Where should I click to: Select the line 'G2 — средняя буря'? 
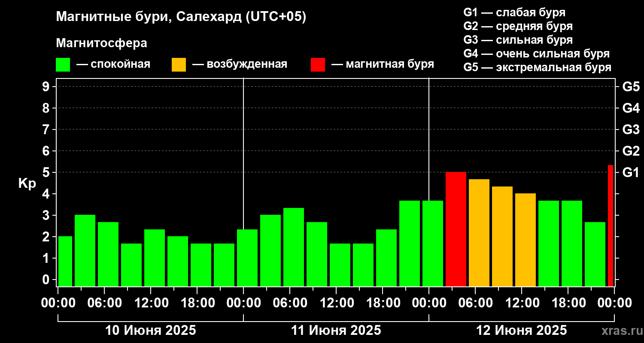[x=518, y=26]
